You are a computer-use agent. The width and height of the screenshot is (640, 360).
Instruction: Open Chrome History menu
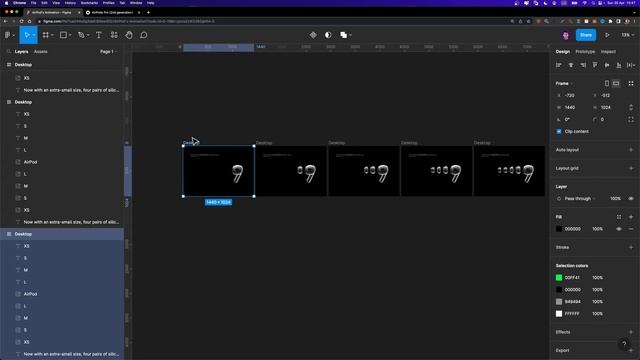[70, 3]
